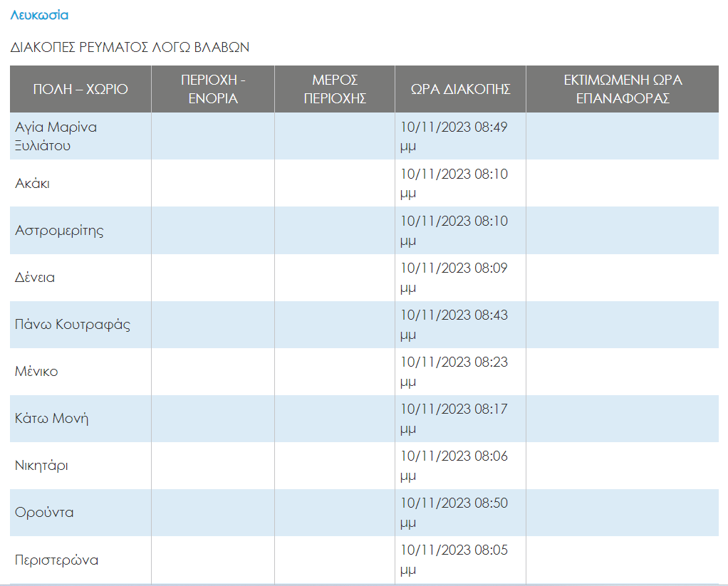Click the Αγία Μαρίνα Ξυλιάτου cell
This screenshot has width=728, height=586.
coord(56,136)
